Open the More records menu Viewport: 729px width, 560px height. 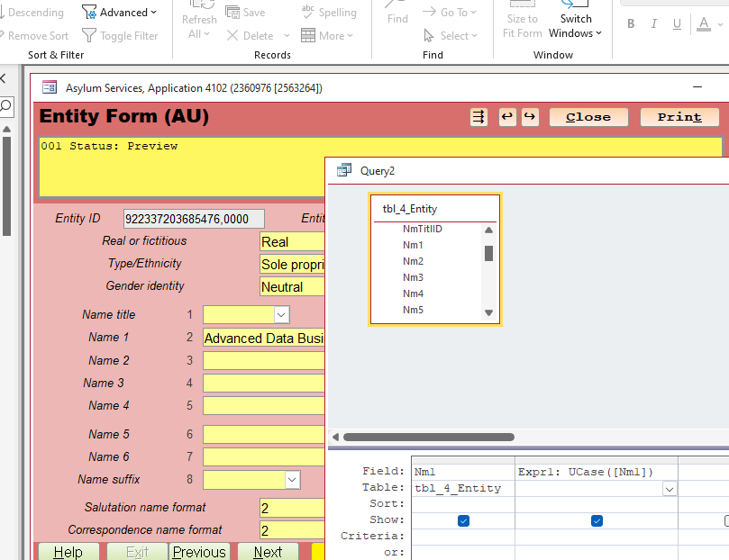tap(327, 36)
